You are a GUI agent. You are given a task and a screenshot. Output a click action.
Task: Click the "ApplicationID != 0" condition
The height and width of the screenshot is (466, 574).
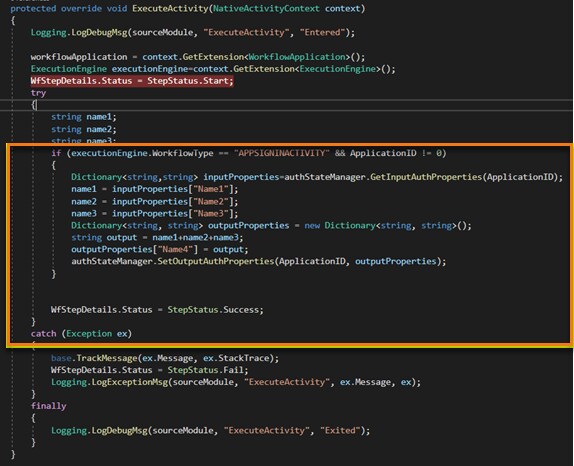[396, 153]
